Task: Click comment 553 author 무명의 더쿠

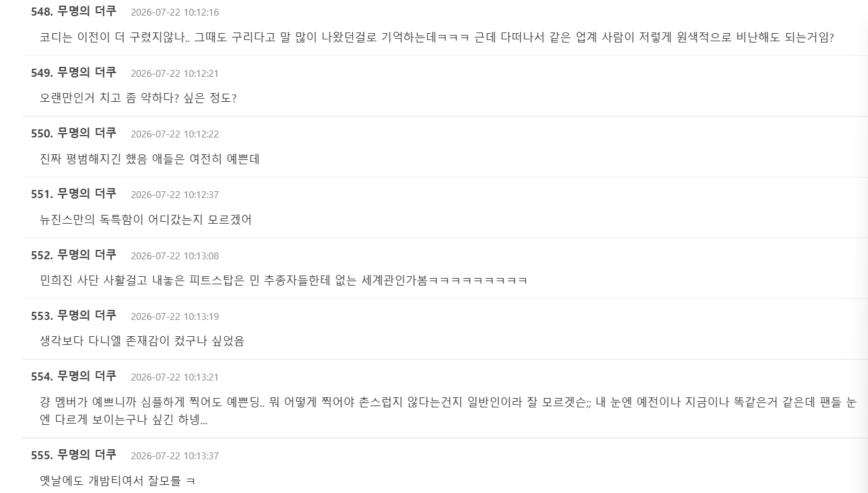Action: (x=87, y=315)
